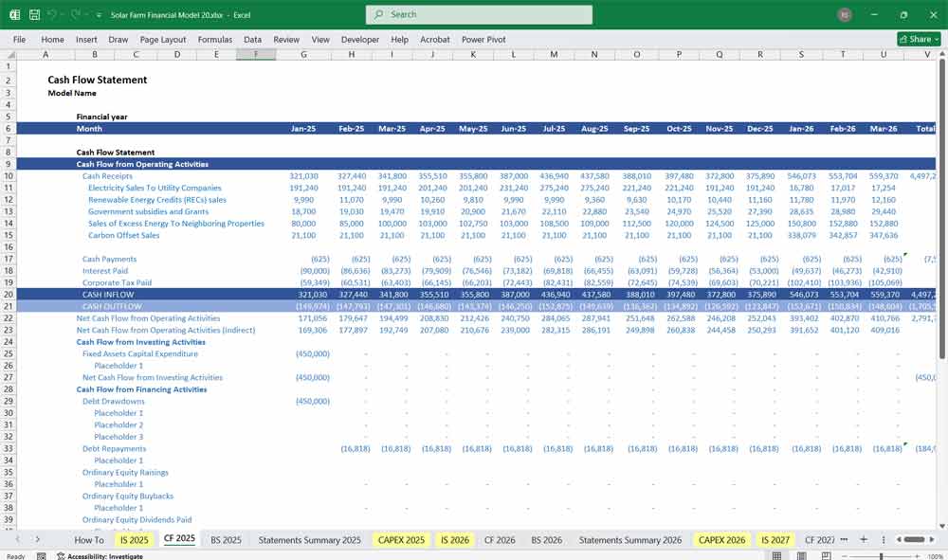Click in the Search box
This screenshot has height=560, width=948.
pyautogui.click(x=479, y=14)
